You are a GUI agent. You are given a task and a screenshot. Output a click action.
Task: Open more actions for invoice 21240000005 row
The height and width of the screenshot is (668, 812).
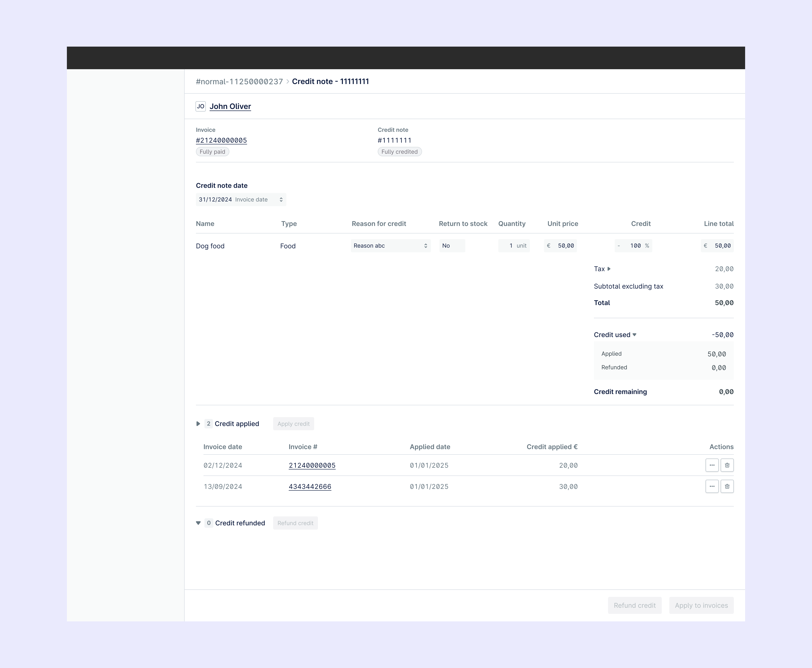(711, 465)
